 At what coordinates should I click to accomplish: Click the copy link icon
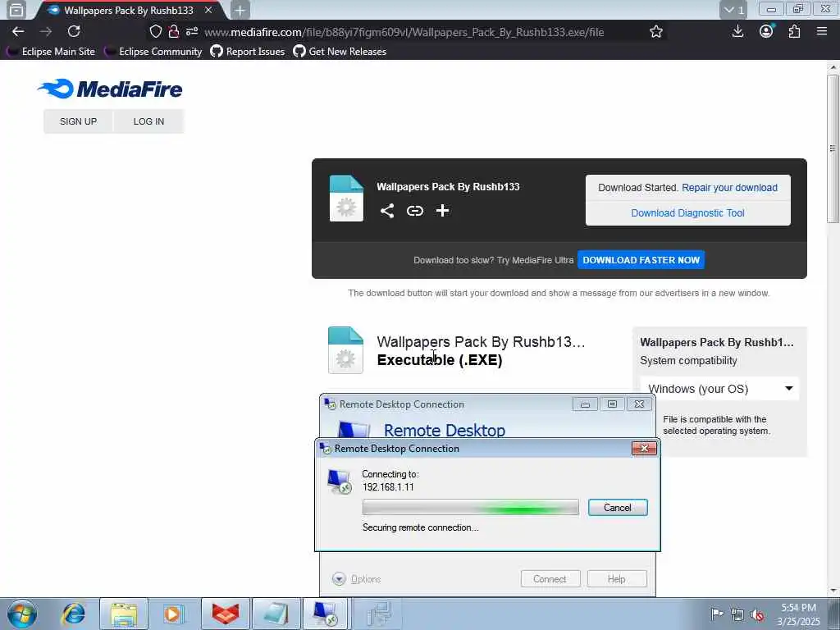[x=414, y=211]
